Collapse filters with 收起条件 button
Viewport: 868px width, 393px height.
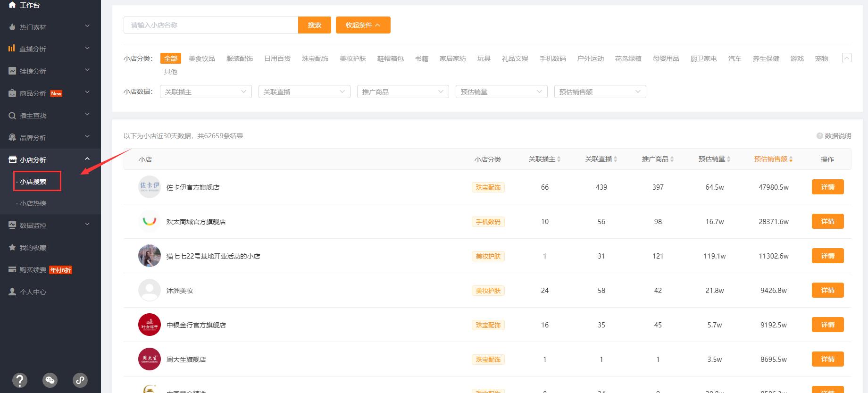click(x=363, y=25)
